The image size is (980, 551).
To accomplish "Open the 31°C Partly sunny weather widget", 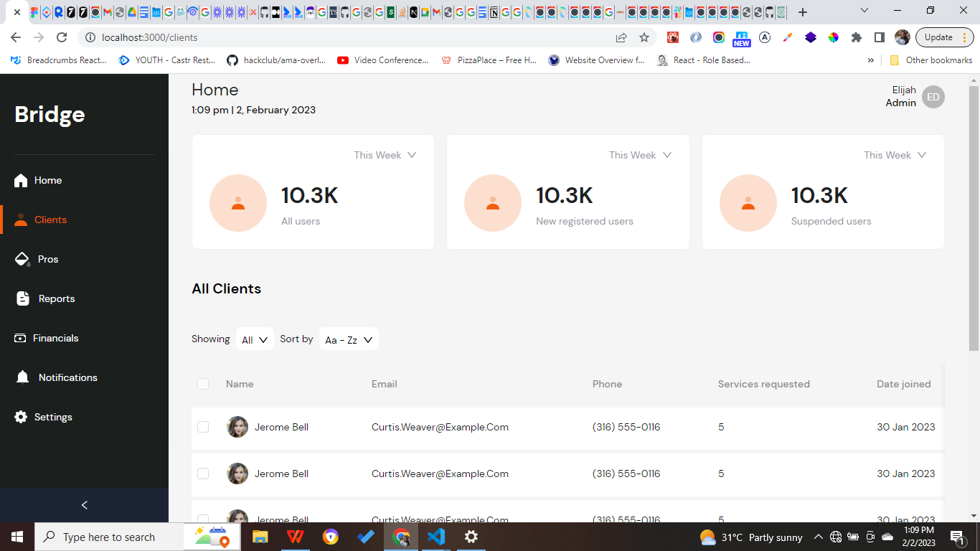I will point(751,537).
